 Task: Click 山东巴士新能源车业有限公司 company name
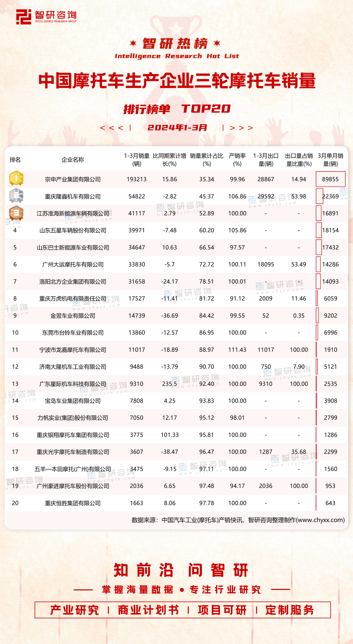[73, 247]
